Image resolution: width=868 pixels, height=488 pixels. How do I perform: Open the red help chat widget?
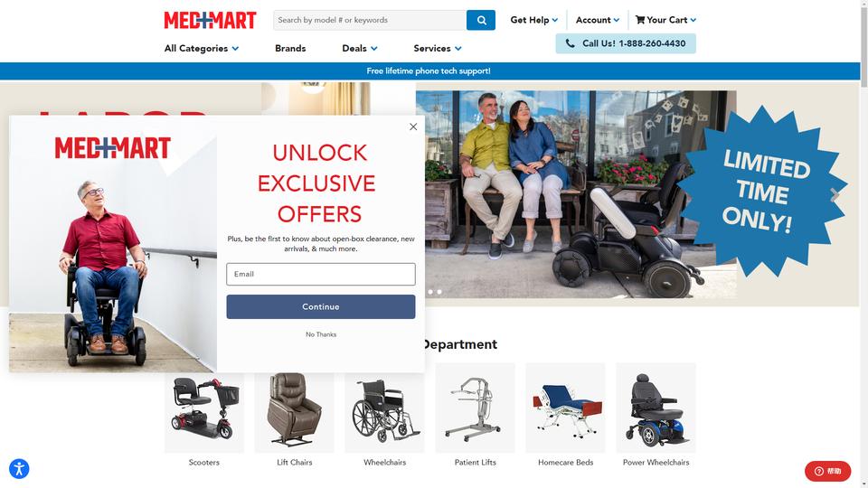827,471
